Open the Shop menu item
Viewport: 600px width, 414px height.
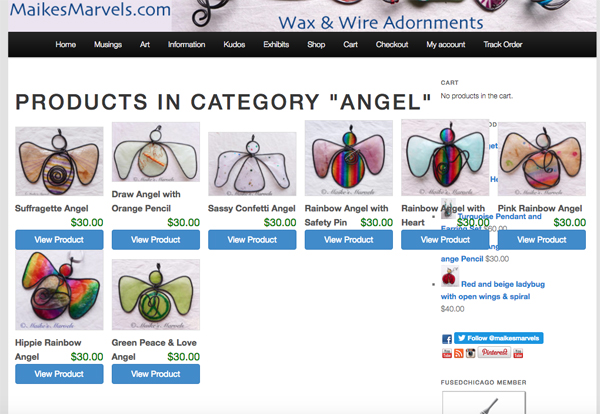click(316, 45)
